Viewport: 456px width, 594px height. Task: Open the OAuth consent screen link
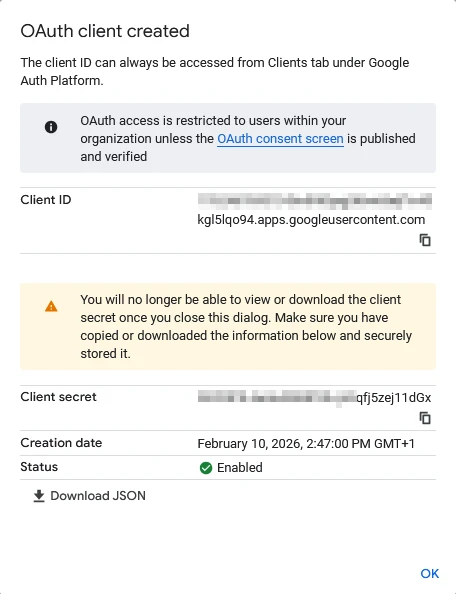coord(280,139)
